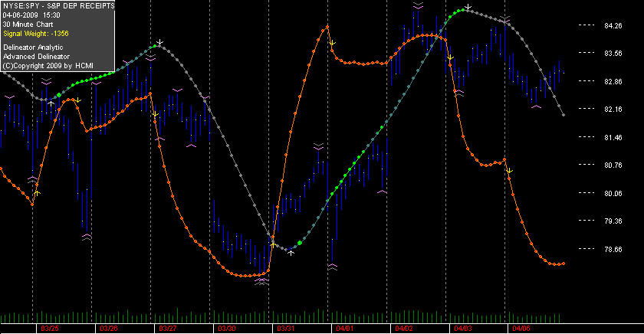
Task: Click the yellow Signal Weight: -1356 text
Action: (36, 34)
